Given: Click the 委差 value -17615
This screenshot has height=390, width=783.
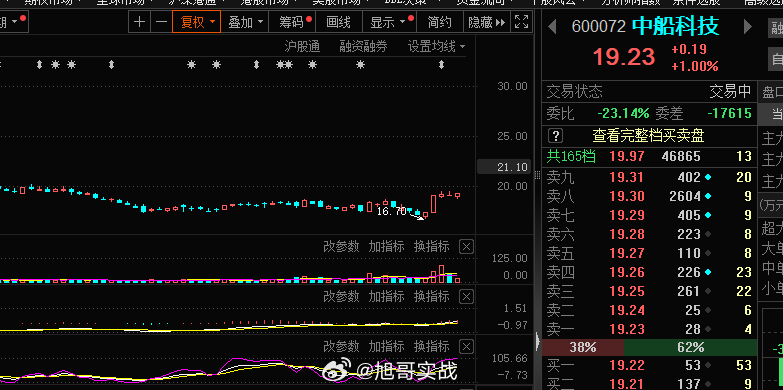Looking at the screenshot, I should pyautogui.click(x=729, y=113).
